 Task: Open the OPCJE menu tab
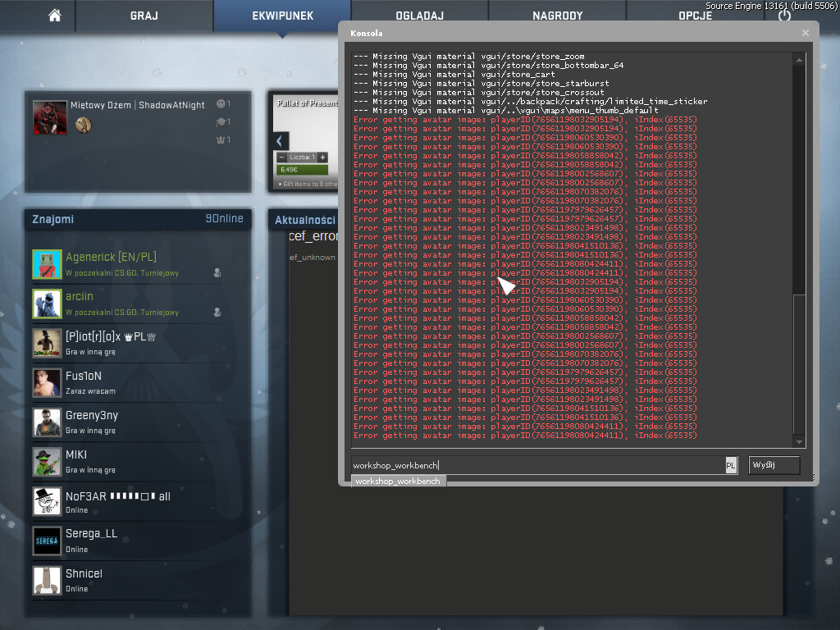pos(696,16)
